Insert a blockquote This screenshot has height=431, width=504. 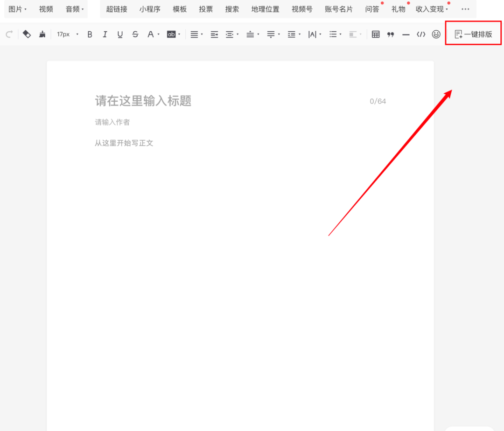tap(391, 34)
